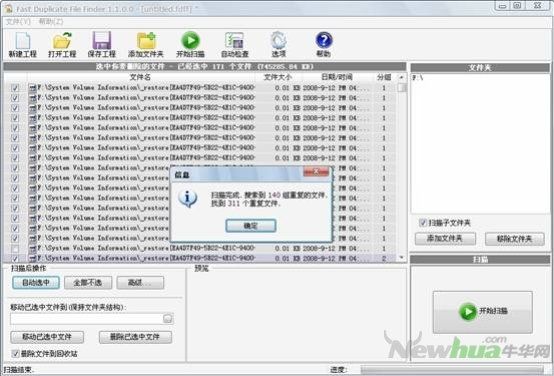Click the browse button beside the move-to path field
Viewport: 554px width, 376px height.
[x=168, y=319]
